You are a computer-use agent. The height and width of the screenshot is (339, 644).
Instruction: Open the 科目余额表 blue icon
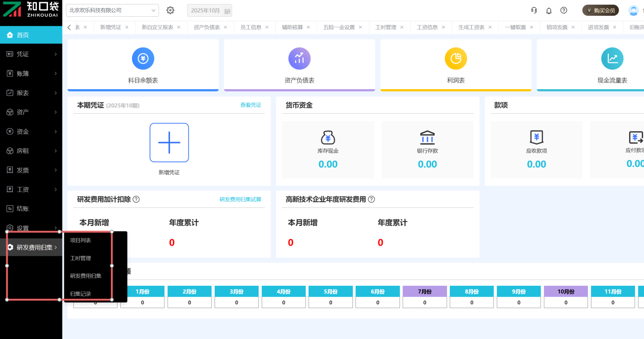(143, 59)
